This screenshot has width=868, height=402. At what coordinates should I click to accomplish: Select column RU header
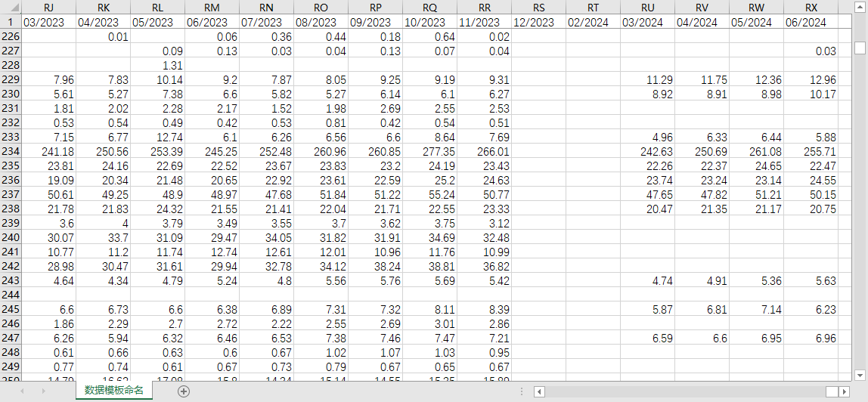(x=647, y=8)
